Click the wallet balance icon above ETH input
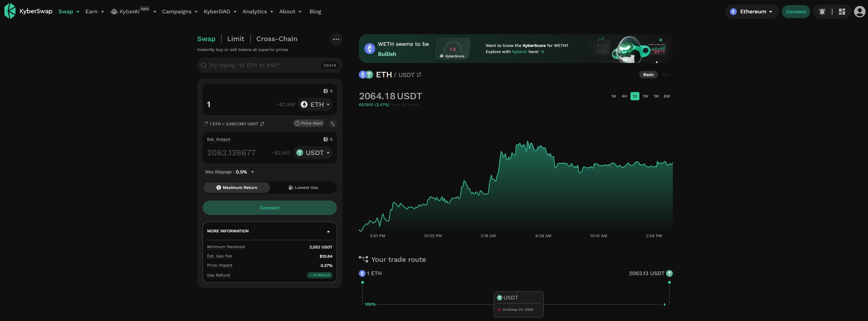868x321 pixels. (x=326, y=91)
